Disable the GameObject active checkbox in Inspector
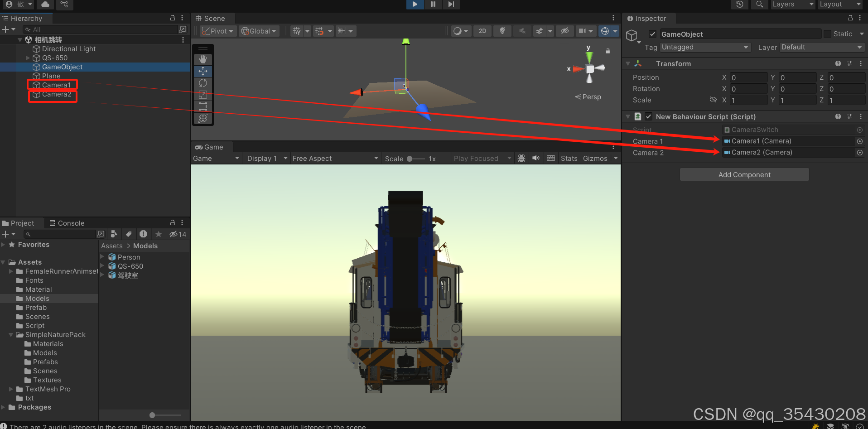 [652, 34]
